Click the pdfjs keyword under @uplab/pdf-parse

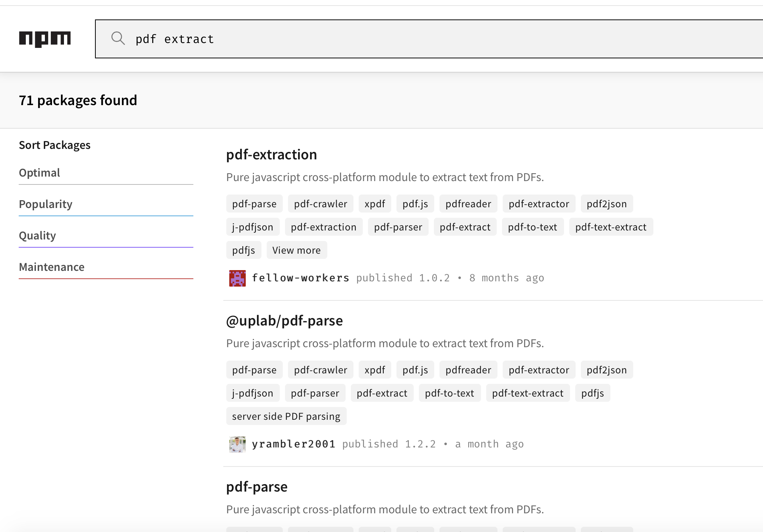(592, 393)
